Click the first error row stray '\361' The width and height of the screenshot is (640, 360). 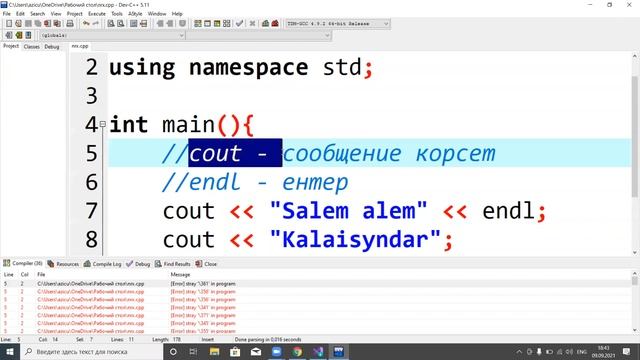tap(316, 283)
